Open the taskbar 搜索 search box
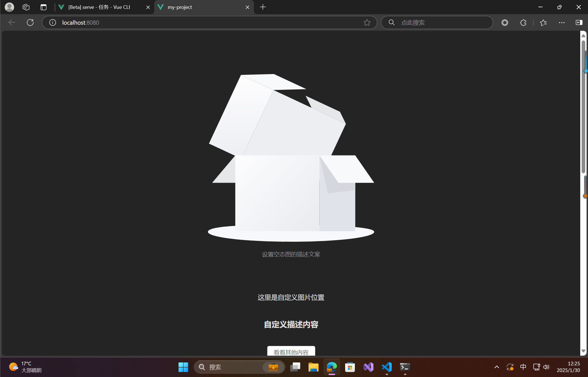The image size is (588, 377). pos(240,367)
